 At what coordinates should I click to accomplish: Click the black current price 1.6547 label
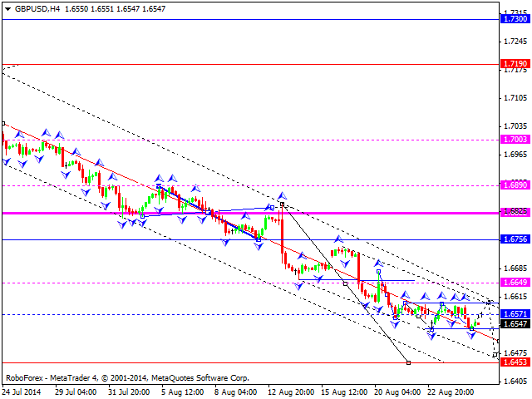point(515,323)
